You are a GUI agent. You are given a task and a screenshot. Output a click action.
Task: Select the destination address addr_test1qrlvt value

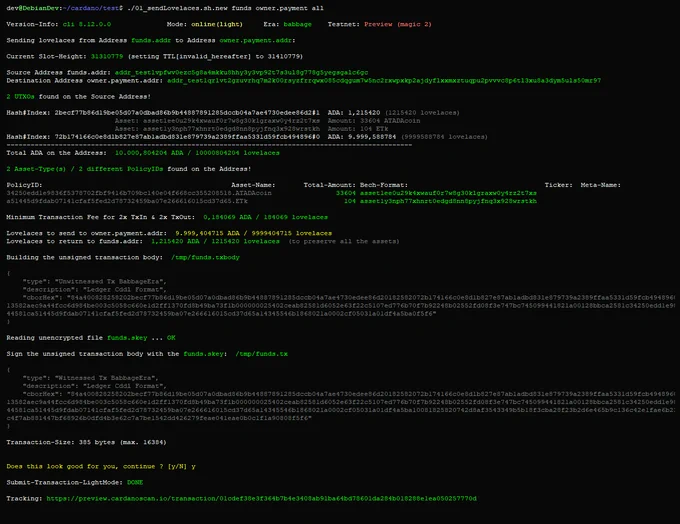(x=384, y=81)
